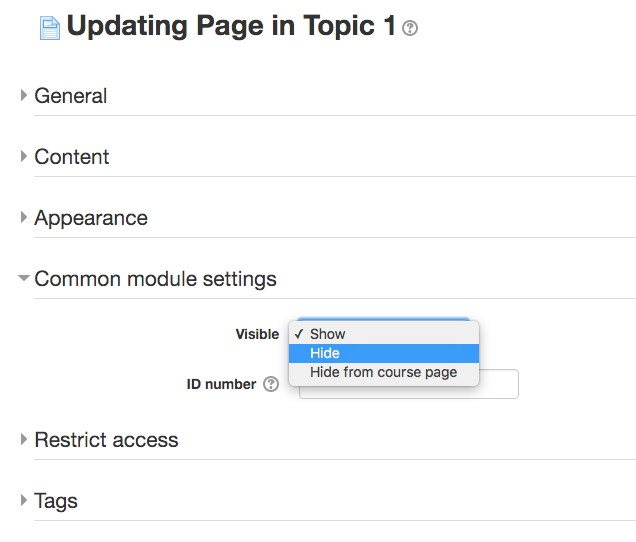Expand the Restrict access triangle
The width and height of the screenshot is (636, 542).
(x=24, y=439)
